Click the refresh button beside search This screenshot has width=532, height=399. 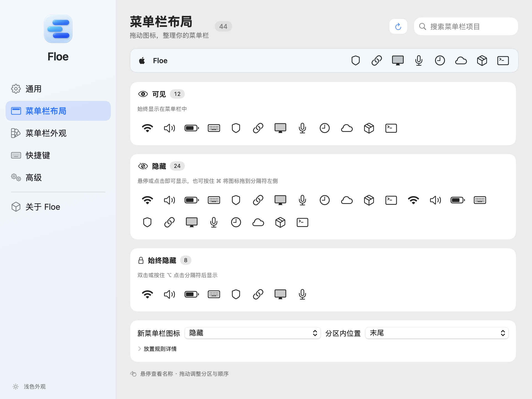pyautogui.click(x=398, y=26)
